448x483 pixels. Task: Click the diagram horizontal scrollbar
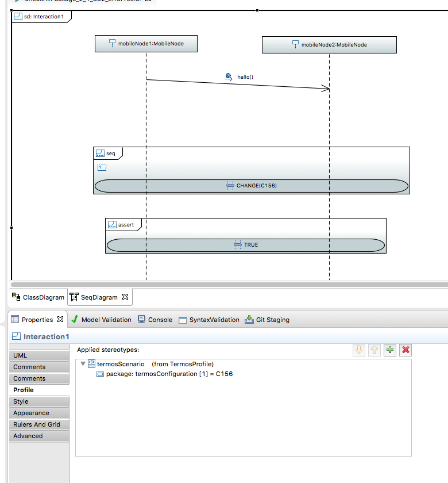click(x=229, y=284)
